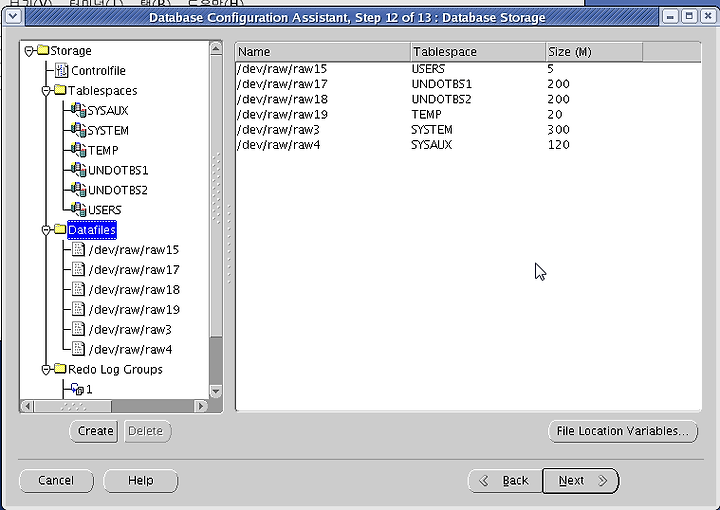The width and height of the screenshot is (720, 510).
Task: Sort by the Tablespace column header
Action: [478, 52]
